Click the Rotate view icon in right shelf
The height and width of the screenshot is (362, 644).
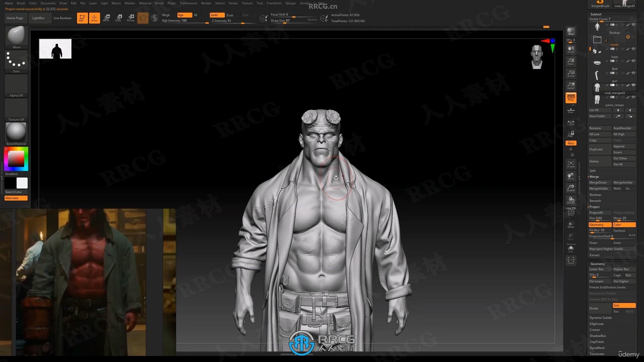coord(571,200)
